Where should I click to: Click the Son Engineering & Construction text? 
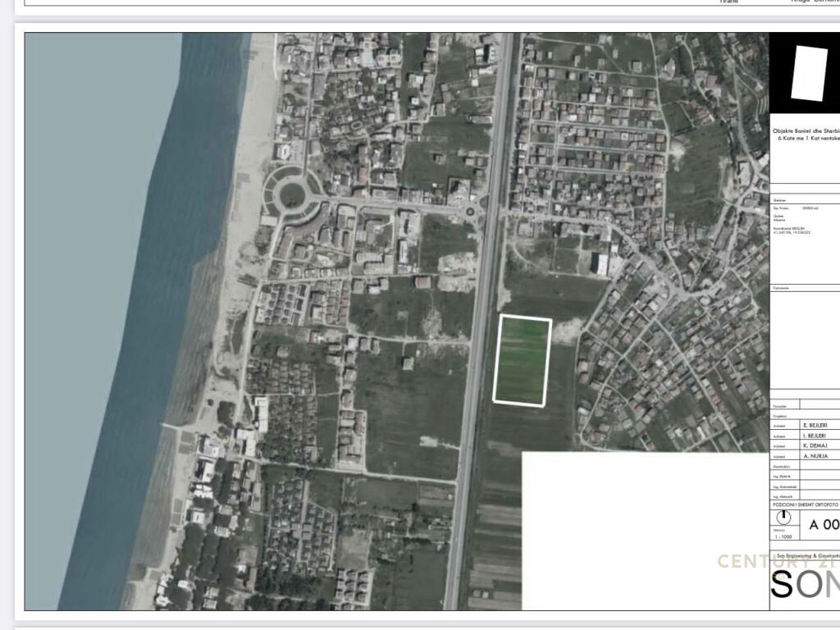point(808,556)
